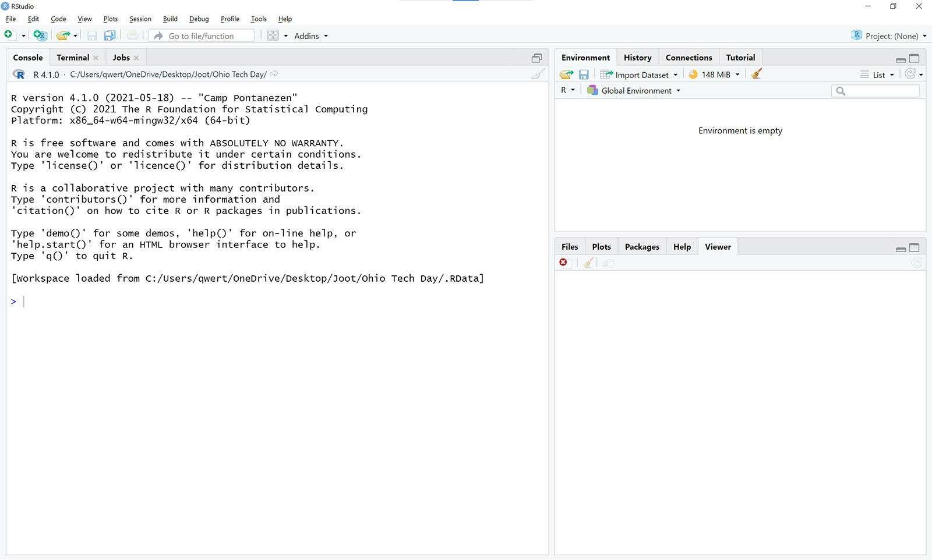Select the Packages tab

pos(642,247)
